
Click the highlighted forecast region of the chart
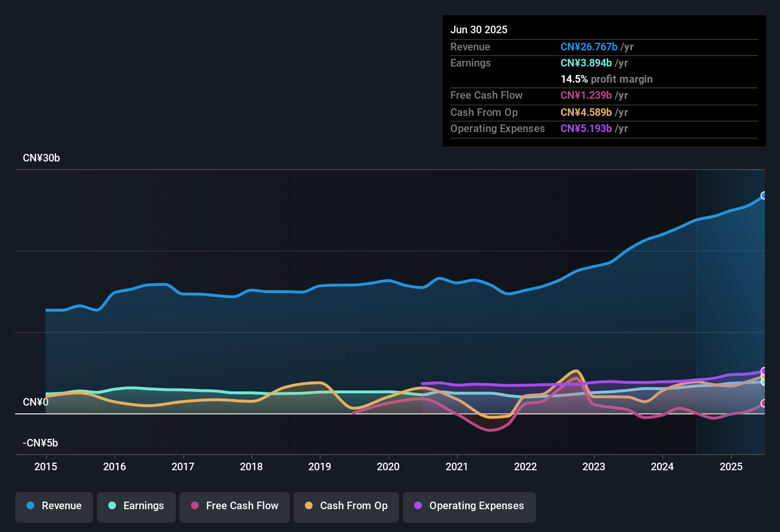tap(732, 309)
